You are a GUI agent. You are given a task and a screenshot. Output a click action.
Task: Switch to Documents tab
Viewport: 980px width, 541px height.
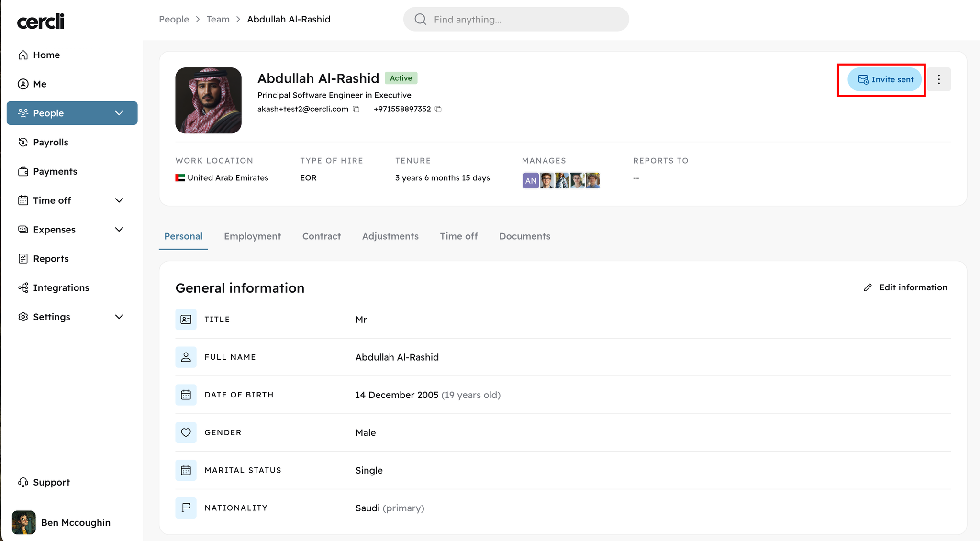click(x=525, y=236)
